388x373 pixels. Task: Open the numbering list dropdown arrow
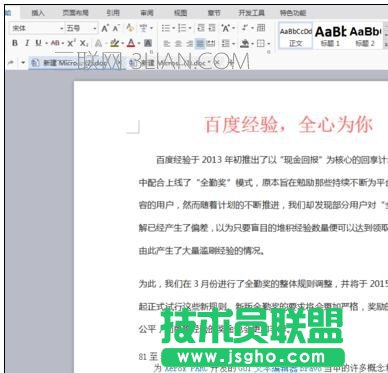(189, 28)
